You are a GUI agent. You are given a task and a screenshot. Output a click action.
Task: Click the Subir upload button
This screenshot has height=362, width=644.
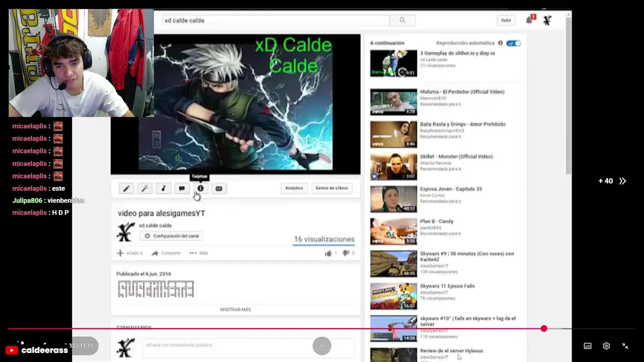(506, 21)
